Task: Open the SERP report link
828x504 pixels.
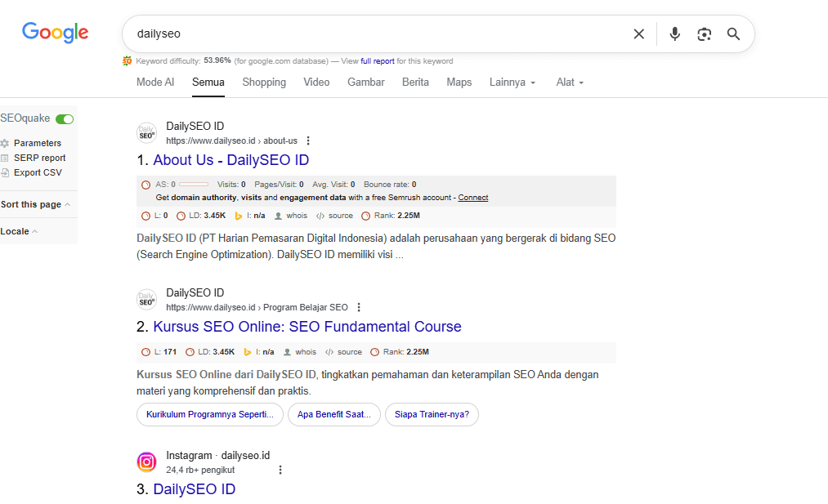Action: [39, 158]
